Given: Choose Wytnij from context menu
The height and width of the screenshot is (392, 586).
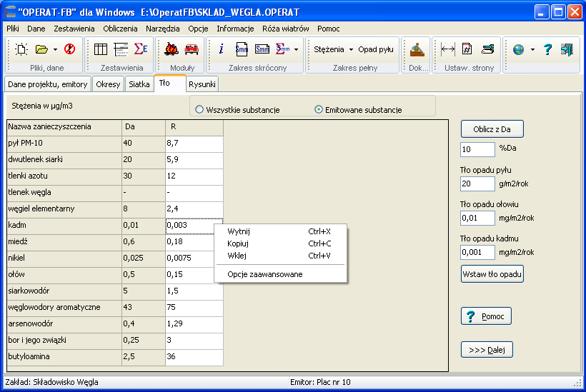Looking at the screenshot, I should pos(281,231).
